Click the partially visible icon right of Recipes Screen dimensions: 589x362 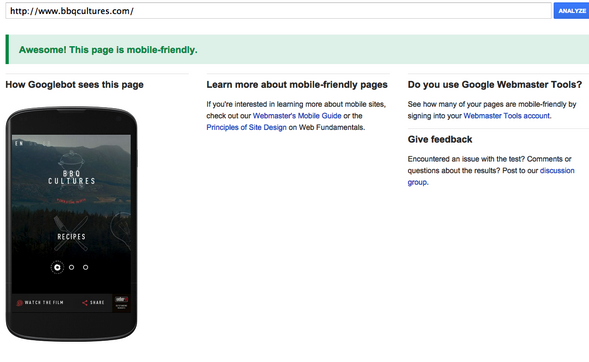point(123,231)
